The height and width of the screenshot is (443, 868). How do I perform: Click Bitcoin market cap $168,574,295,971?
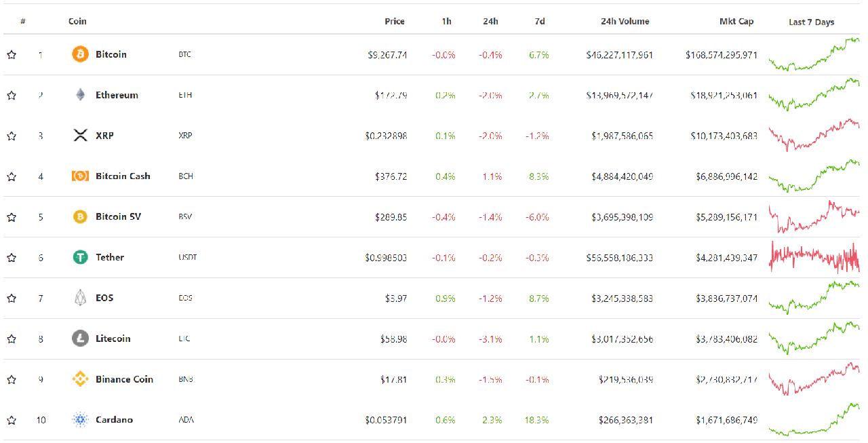coord(722,55)
